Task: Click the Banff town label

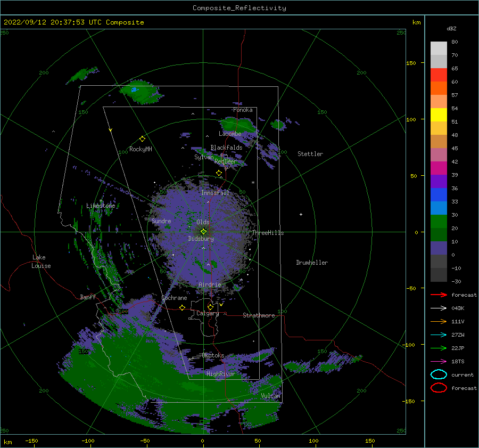Action: [88, 297]
